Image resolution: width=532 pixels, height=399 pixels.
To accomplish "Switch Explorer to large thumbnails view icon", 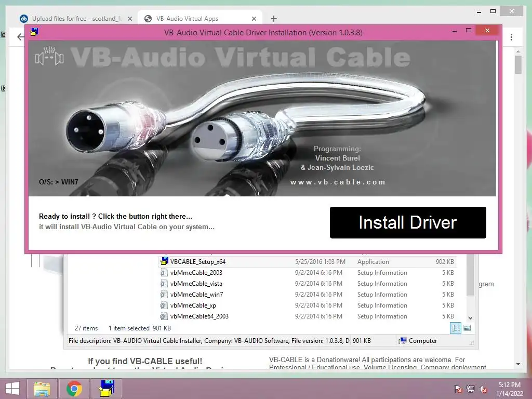I will click(467, 328).
